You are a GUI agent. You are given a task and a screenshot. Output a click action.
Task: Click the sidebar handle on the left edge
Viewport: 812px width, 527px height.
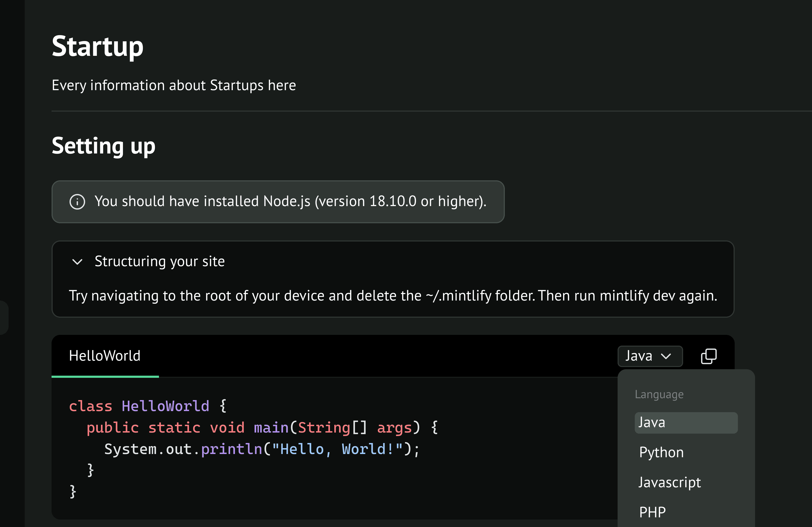(3, 317)
